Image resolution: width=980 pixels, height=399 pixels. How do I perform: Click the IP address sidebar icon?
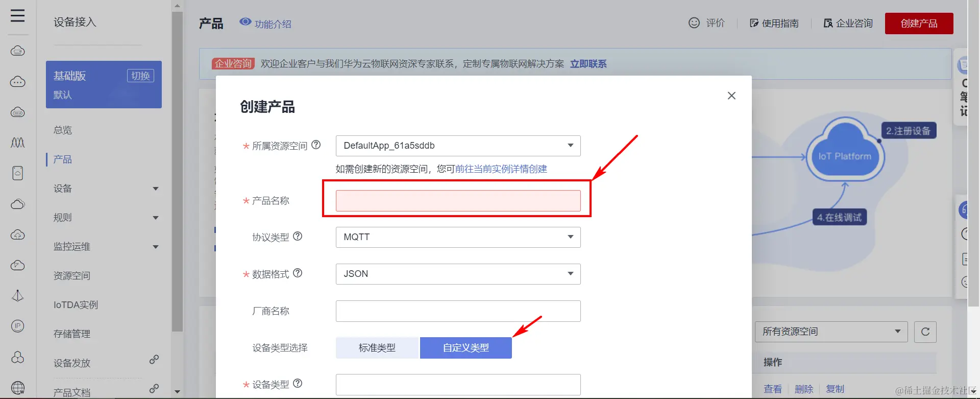pyautogui.click(x=18, y=326)
